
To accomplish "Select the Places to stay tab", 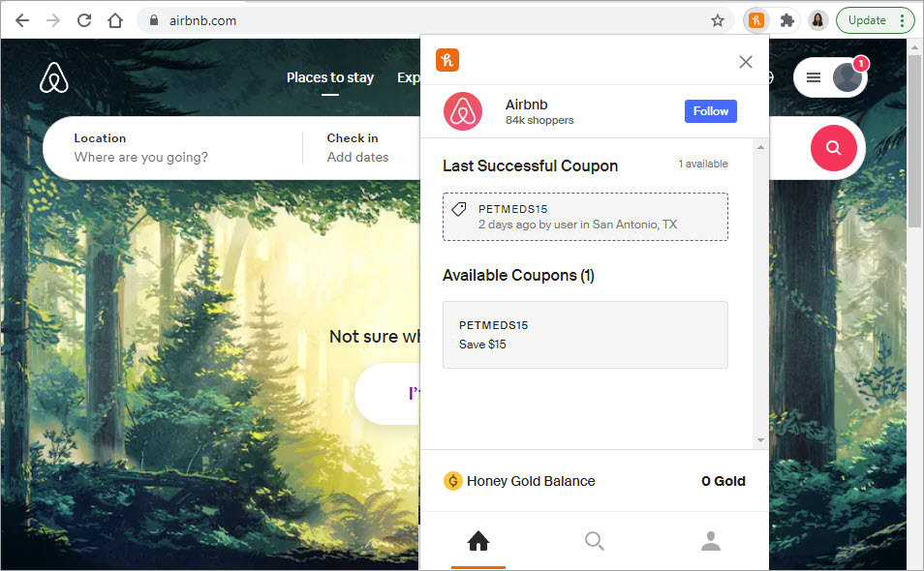I will [330, 77].
